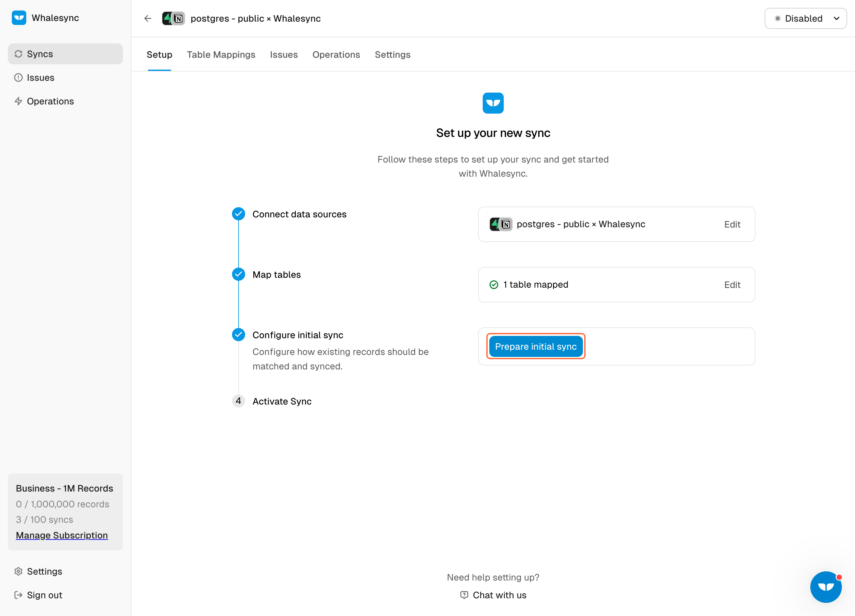Click the Postgres/Notion connector icon in header
This screenshot has width=855, height=616.
(173, 18)
